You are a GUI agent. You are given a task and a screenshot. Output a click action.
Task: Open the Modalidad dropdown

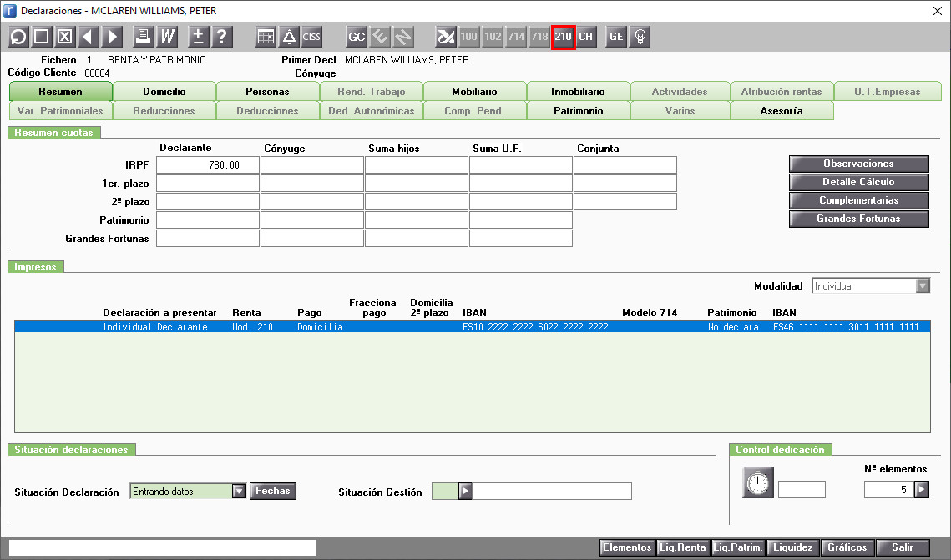click(x=923, y=286)
